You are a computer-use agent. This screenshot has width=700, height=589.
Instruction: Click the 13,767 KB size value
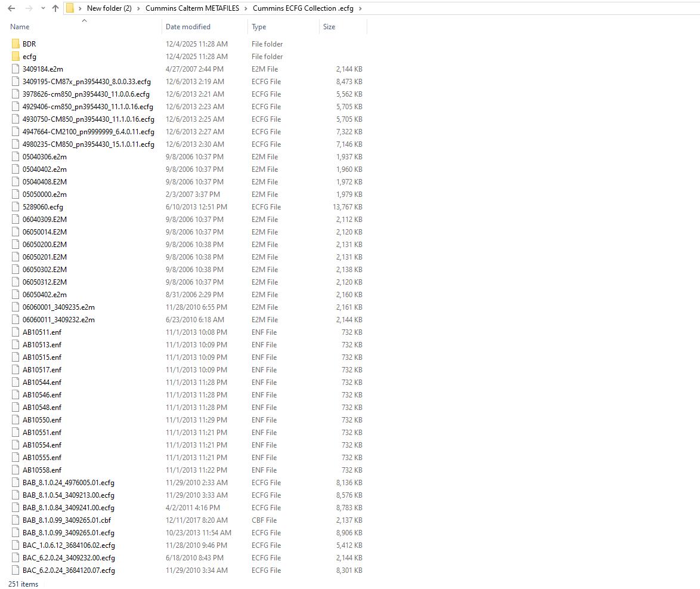click(348, 207)
